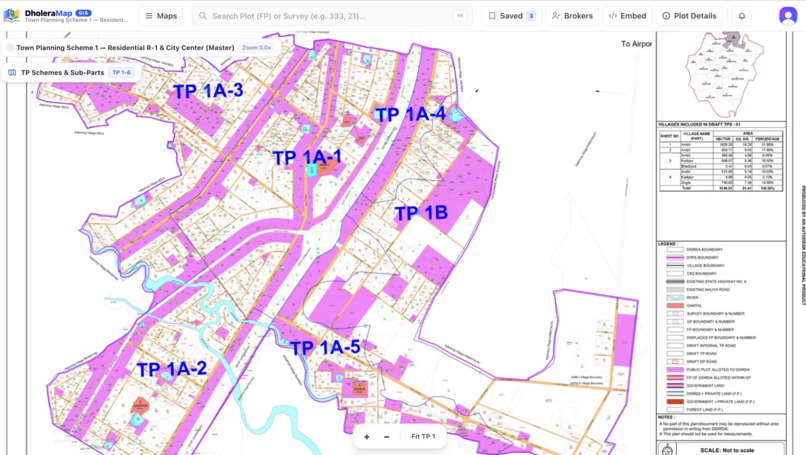Image resolution: width=806 pixels, height=455 pixels.
Task: Select the TP 1A-3 zone label
Action: [x=208, y=91]
